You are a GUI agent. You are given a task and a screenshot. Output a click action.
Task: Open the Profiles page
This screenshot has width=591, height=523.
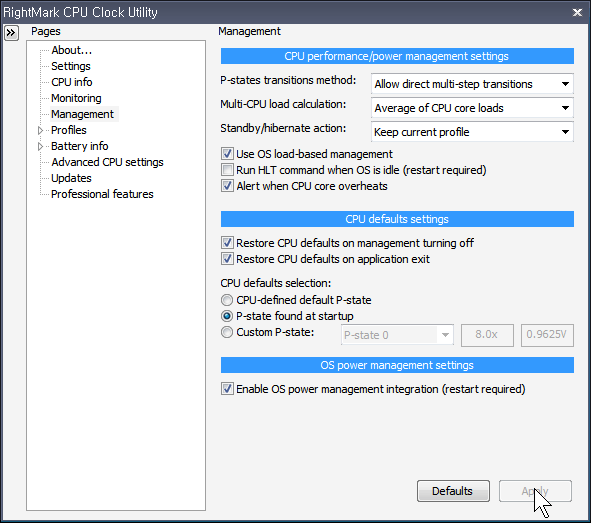[69, 130]
